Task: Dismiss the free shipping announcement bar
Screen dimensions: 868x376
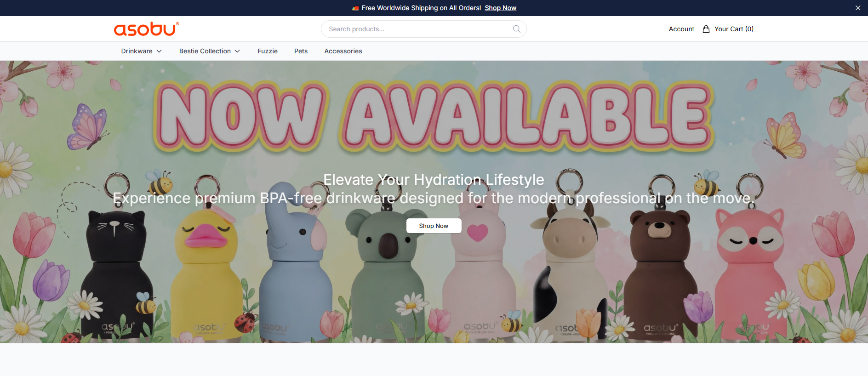Action: tap(858, 8)
